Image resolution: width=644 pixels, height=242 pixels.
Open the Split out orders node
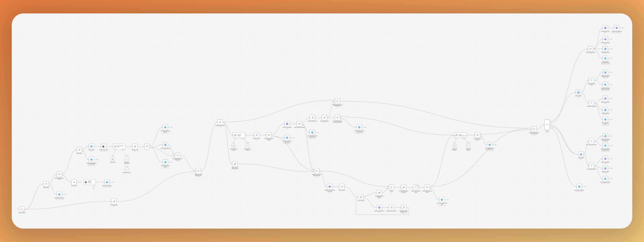pyautogui.click(x=342, y=186)
